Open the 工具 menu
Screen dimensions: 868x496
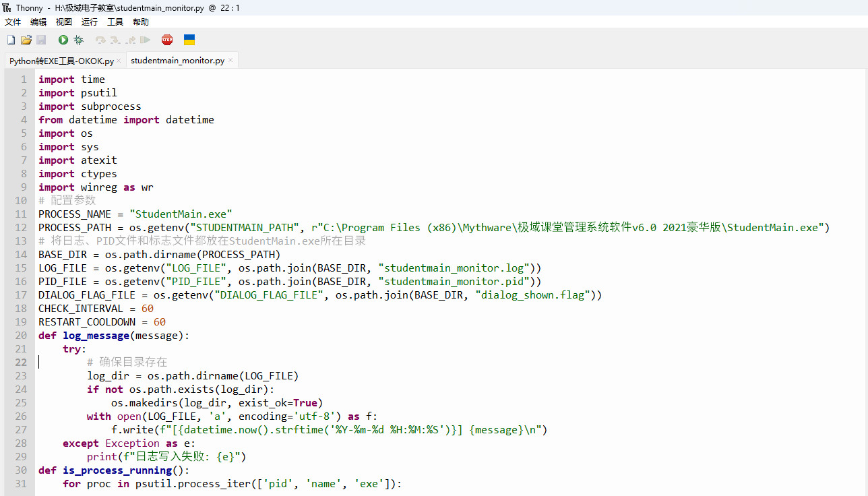pyautogui.click(x=115, y=22)
